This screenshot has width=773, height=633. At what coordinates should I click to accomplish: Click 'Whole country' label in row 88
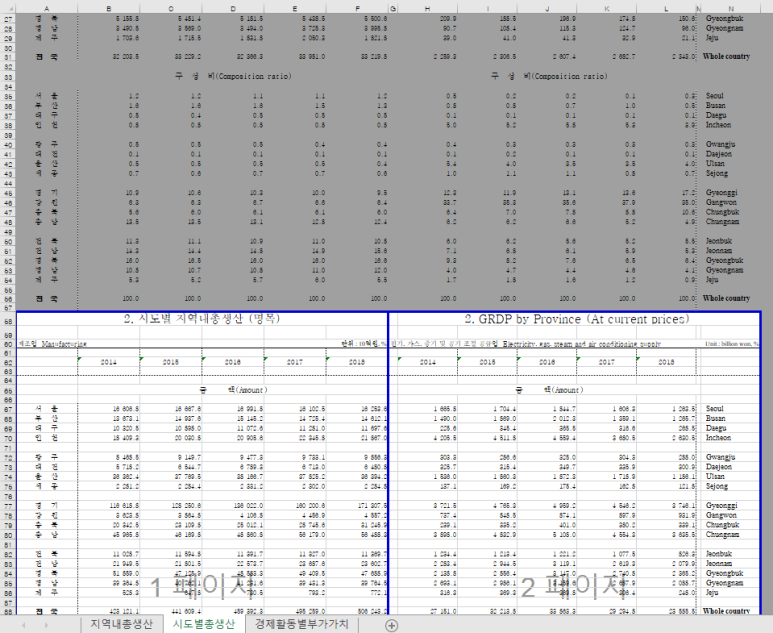coord(726,610)
